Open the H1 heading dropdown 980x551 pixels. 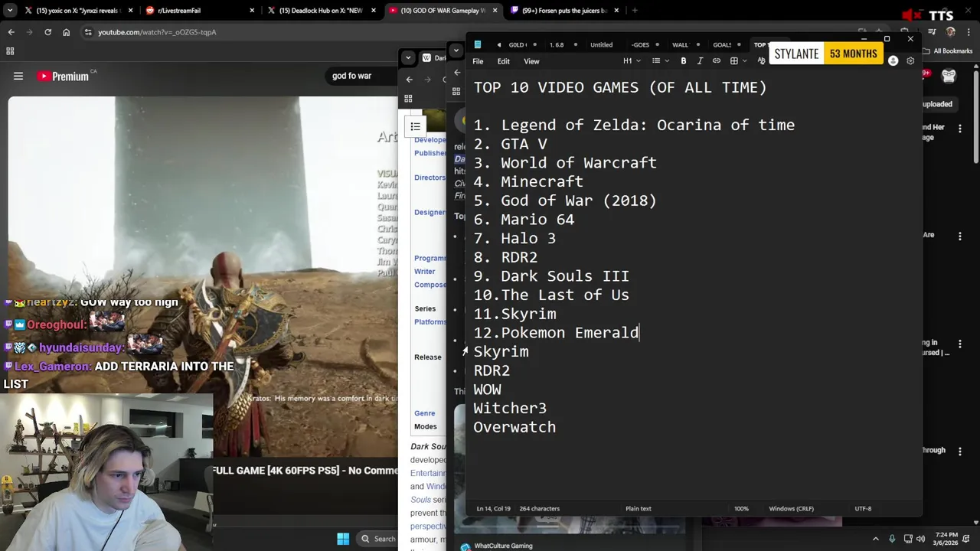click(x=630, y=61)
